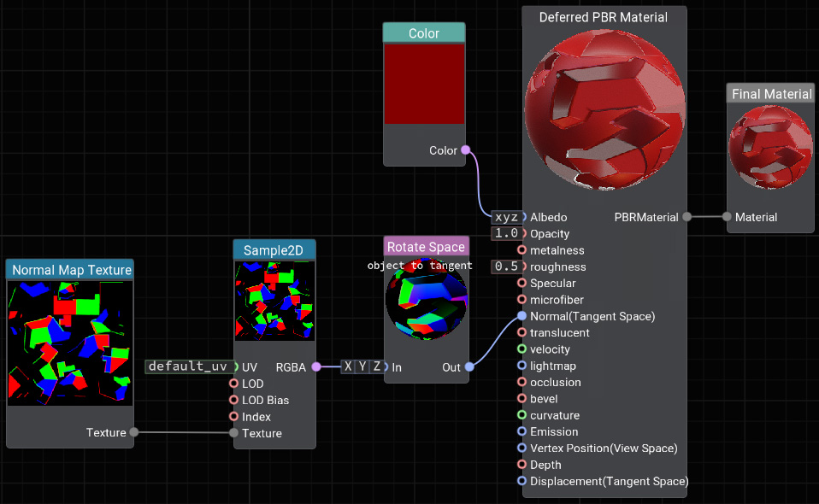Click the Y swizzle component box
819x504 pixels.
point(362,366)
